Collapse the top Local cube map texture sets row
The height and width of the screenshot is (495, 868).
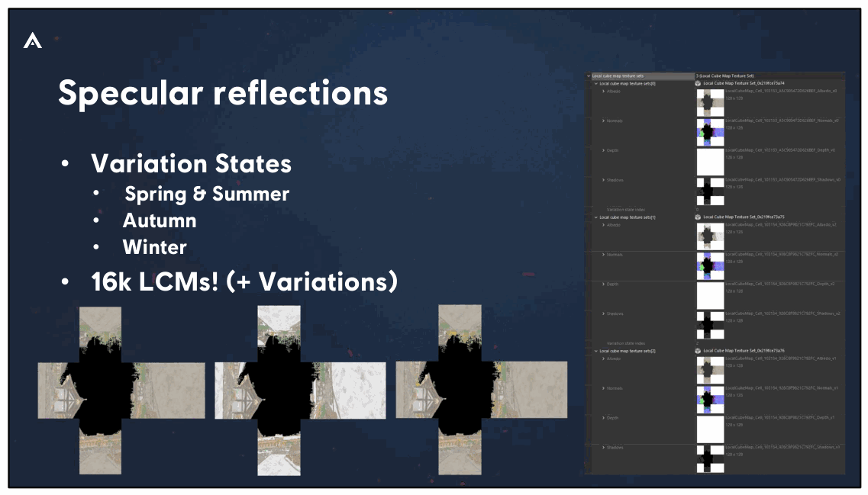(x=589, y=76)
